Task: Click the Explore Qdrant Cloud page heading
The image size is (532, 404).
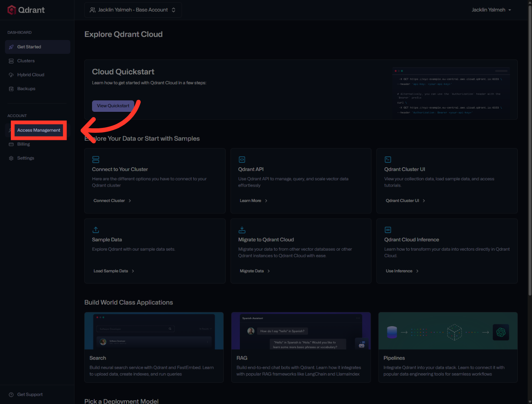Action: 123,34
